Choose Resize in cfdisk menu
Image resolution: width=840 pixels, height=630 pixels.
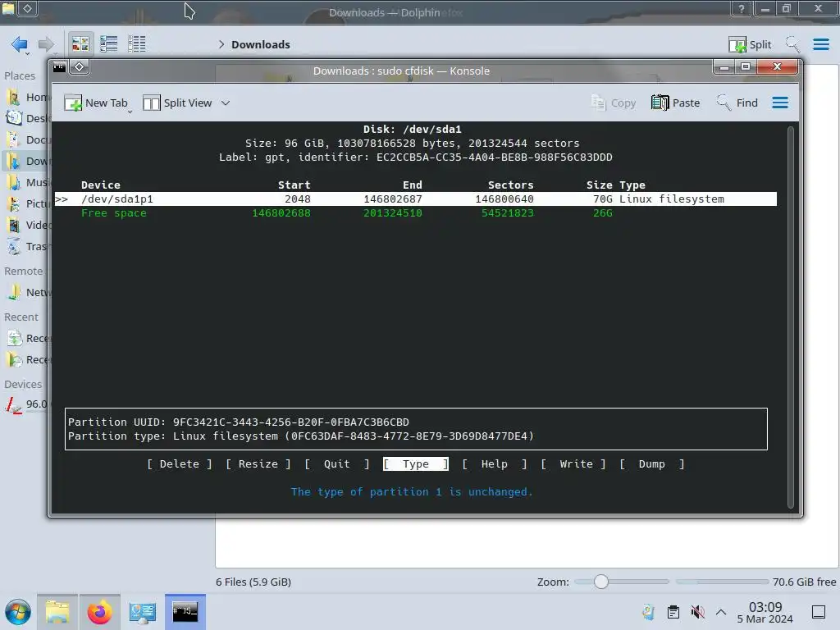tap(258, 464)
